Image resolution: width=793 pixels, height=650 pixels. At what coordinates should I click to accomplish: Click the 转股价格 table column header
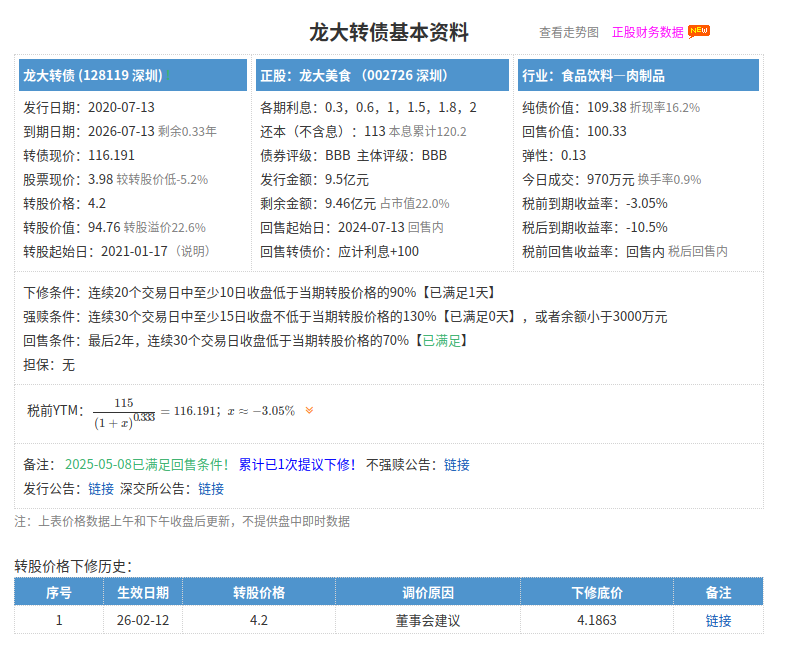(x=259, y=592)
